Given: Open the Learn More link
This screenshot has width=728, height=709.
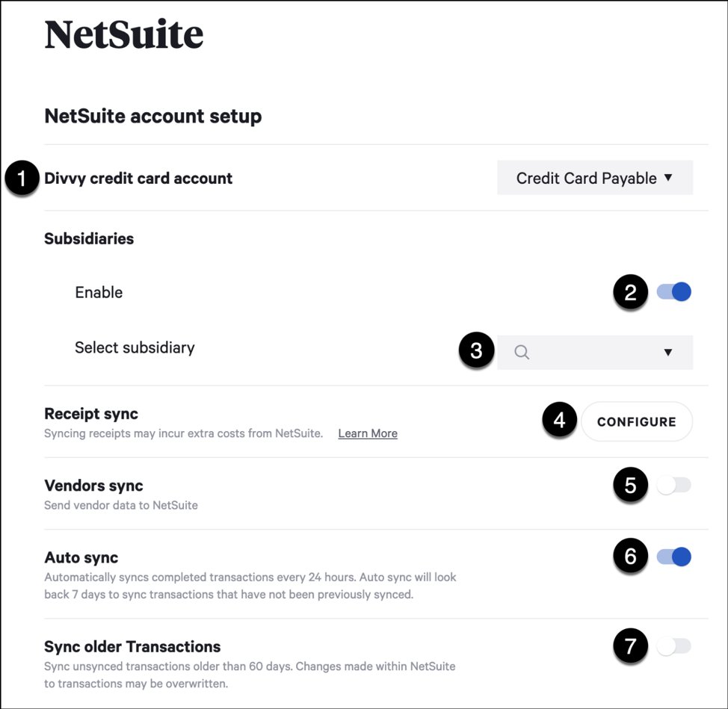Looking at the screenshot, I should point(368,433).
